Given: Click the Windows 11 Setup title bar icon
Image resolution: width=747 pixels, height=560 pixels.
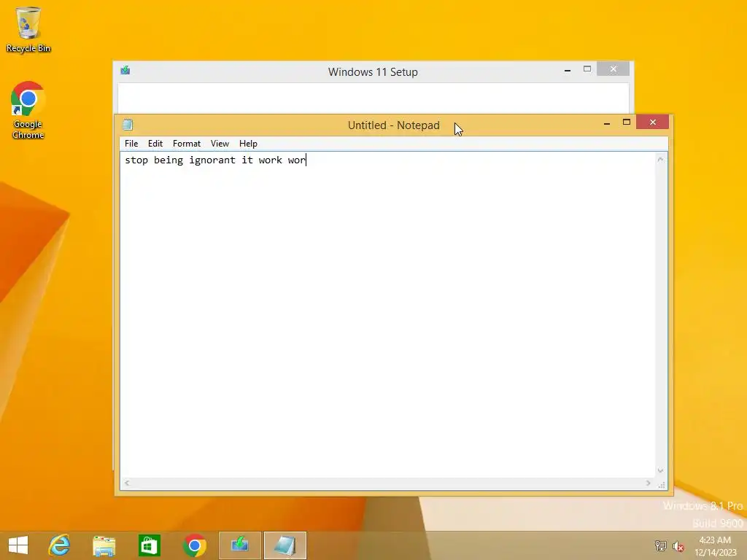Looking at the screenshot, I should (125, 71).
